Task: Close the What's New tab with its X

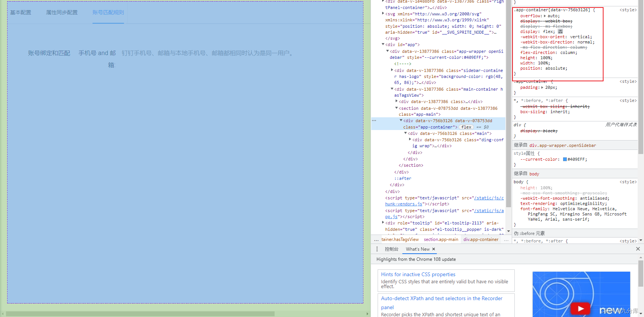Action: pos(434,249)
